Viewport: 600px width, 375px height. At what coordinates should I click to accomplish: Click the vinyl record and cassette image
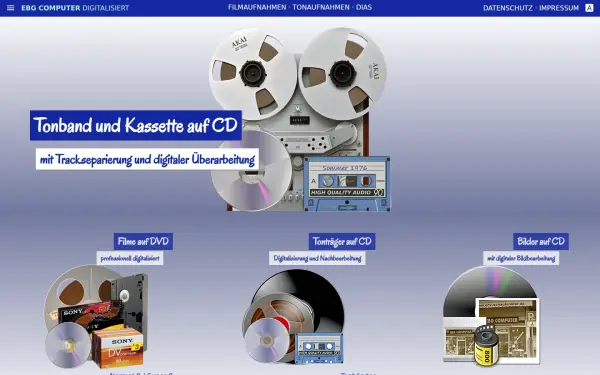(x=293, y=317)
